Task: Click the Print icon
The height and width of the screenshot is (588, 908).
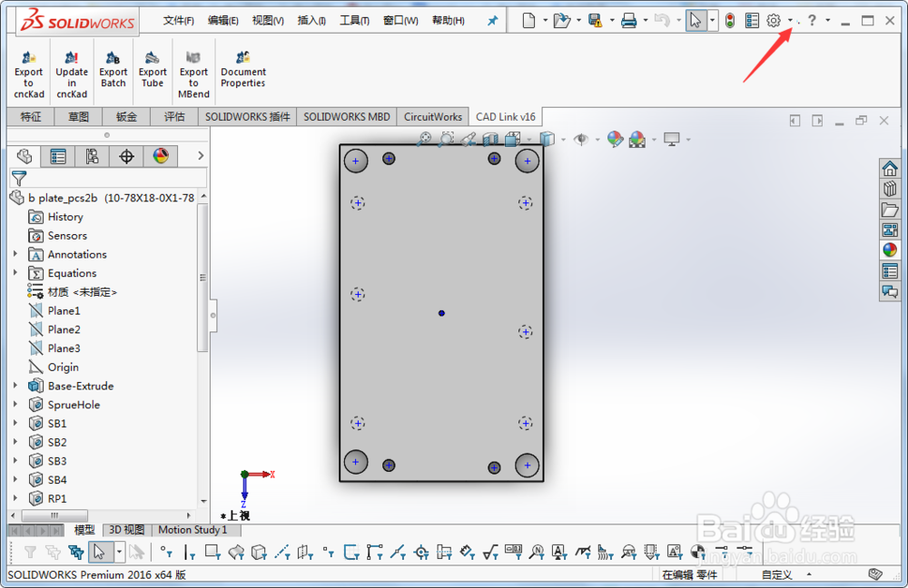Action: (x=628, y=21)
